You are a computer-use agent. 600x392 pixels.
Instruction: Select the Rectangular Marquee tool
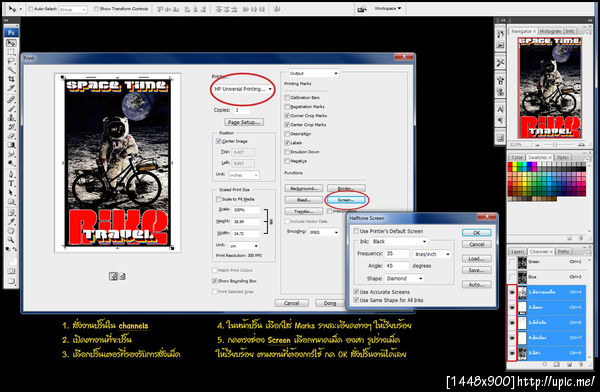tap(11, 52)
